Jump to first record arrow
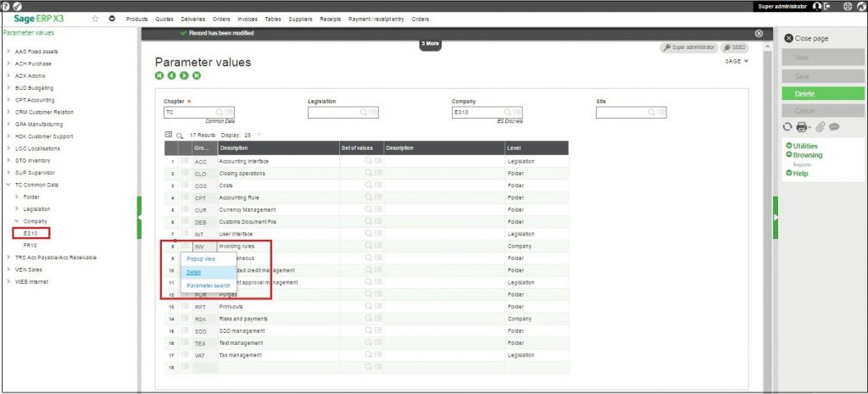This screenshot has height=394, width=868. point(159,75)
